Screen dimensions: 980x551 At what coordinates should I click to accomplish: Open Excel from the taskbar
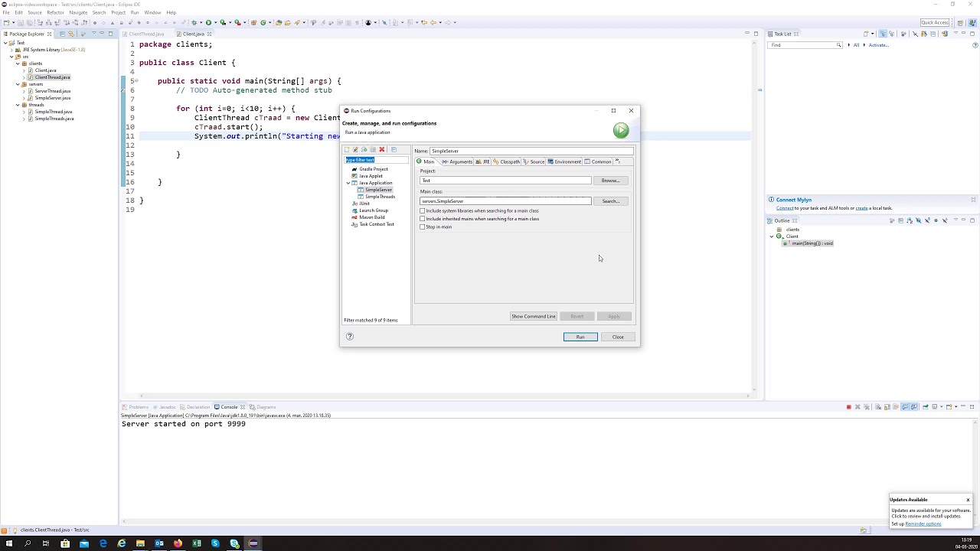point(197,543)
